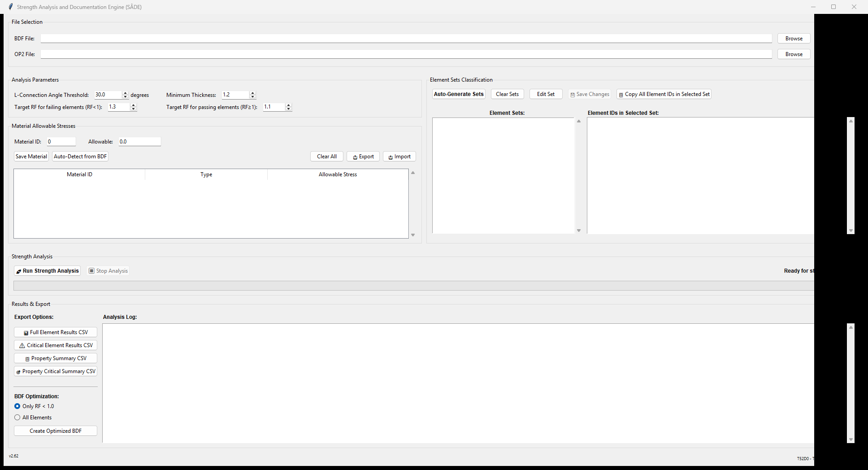This screenshot has height=470, width=868.
Task: Enable the All Elements optimization option
Action: 17,417
